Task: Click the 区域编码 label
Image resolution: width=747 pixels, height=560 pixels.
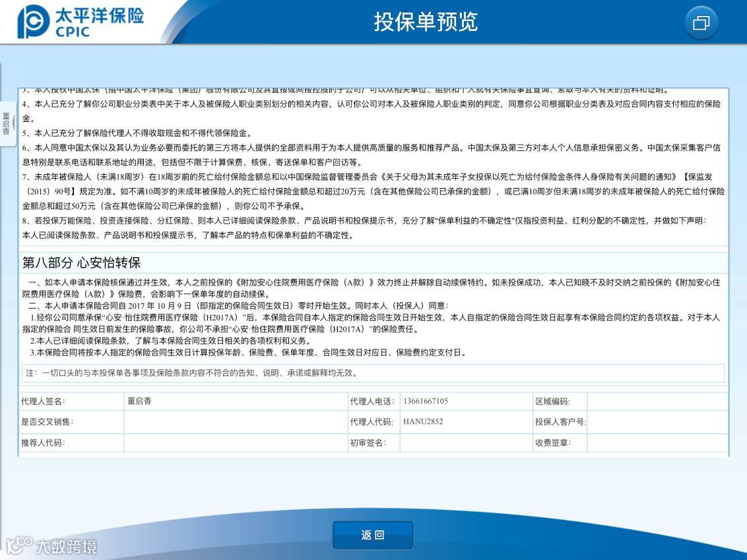Action: coord(552,402)
